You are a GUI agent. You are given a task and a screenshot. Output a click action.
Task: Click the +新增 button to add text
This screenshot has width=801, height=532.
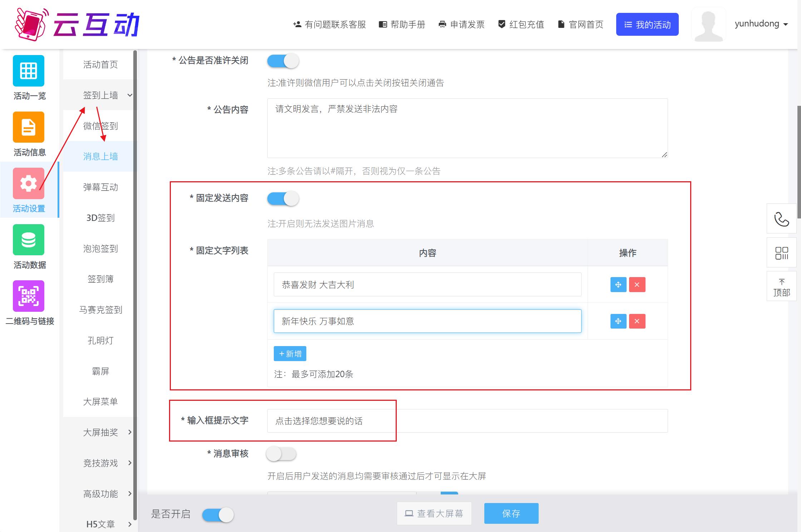[x=290, y=353]
